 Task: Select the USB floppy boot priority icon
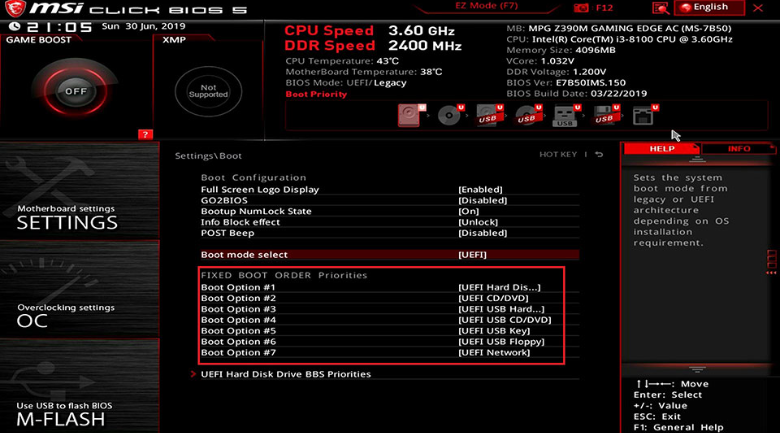605,115
